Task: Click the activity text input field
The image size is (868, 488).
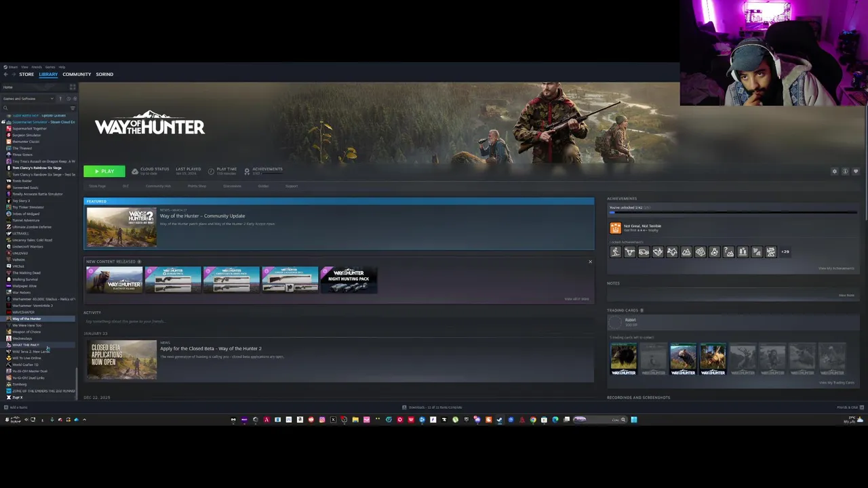Action: [338, 321]
